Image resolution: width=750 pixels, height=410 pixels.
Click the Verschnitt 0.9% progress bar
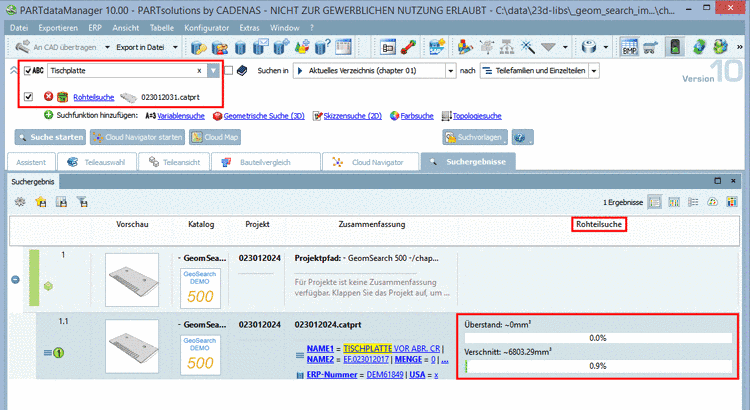pos(598,366)
